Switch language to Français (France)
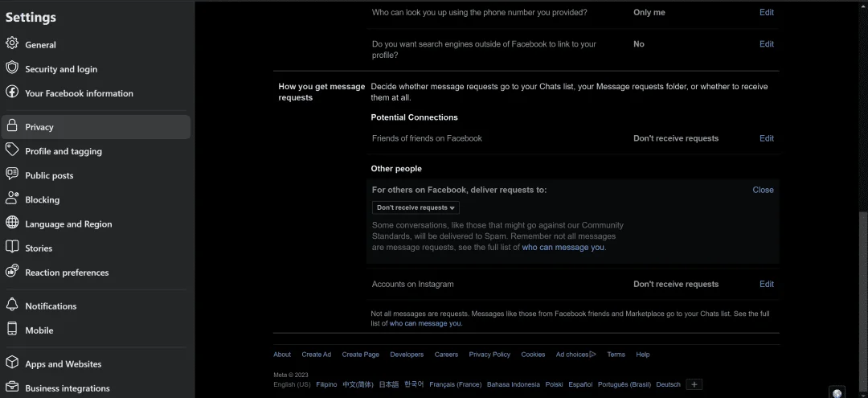This screenshot has height=398, width=868. click(x=456, y=384)
